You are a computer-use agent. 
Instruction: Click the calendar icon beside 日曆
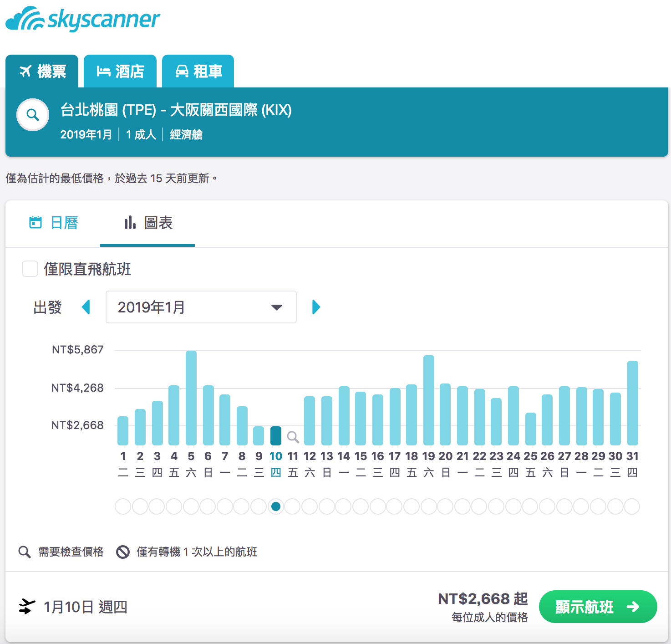click(x=36, y=222)
